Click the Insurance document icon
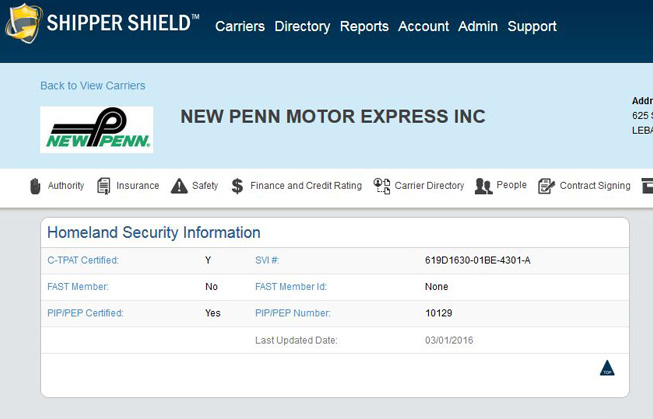The image size is (653, 419). [x=104, y=186]
